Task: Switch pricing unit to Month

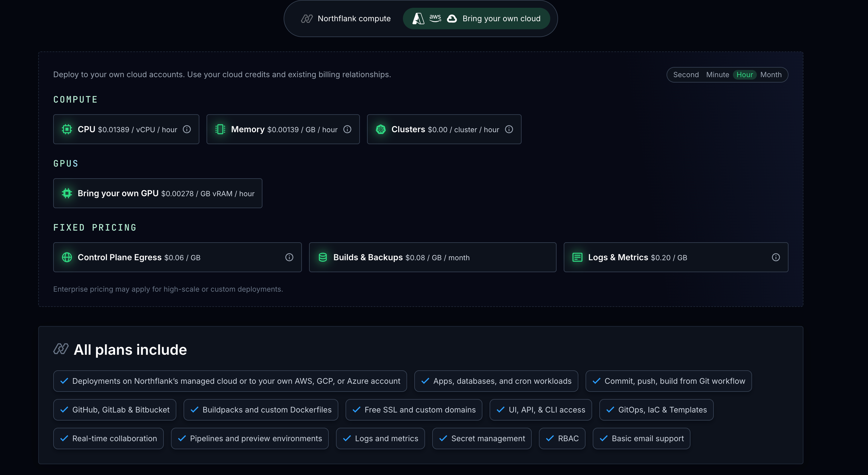Action: (771, 75)
